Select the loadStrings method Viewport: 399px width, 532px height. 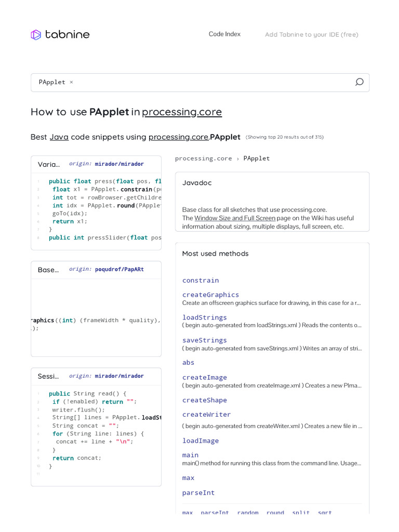coord(204,317)
